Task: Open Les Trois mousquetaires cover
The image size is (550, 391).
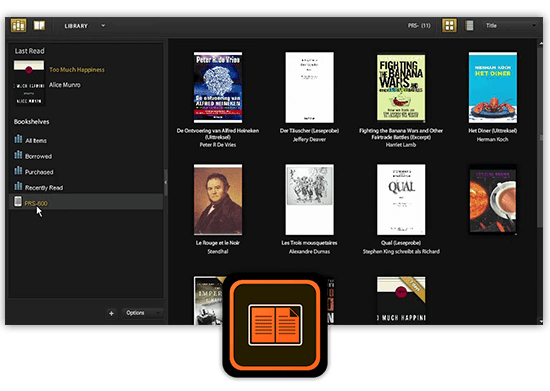Action: tap(309, 200)
